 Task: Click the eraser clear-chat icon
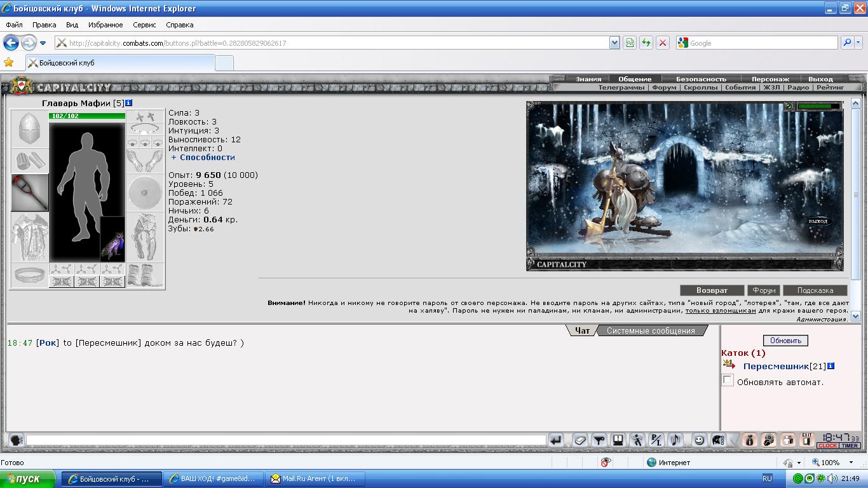point(580,440)
